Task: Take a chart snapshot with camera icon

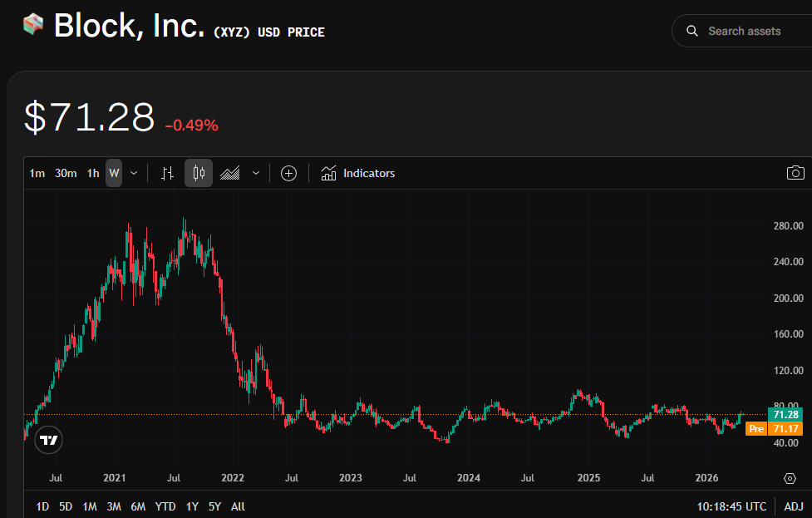Action: [x=795, y=173]
